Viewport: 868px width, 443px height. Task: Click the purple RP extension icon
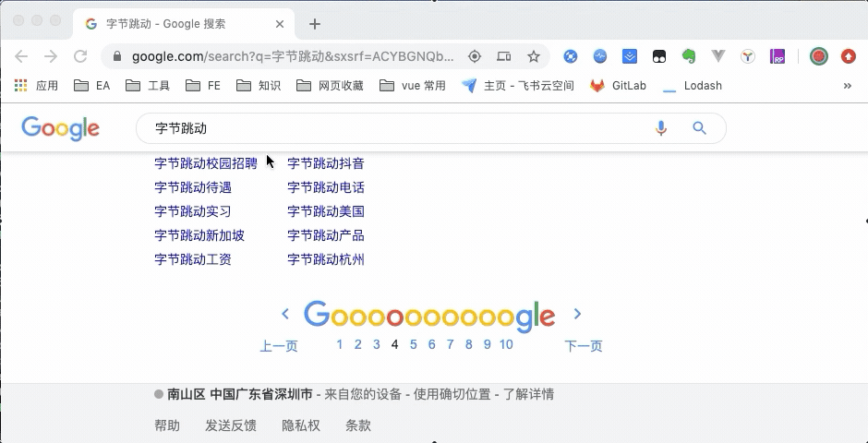tap(778, 56)
